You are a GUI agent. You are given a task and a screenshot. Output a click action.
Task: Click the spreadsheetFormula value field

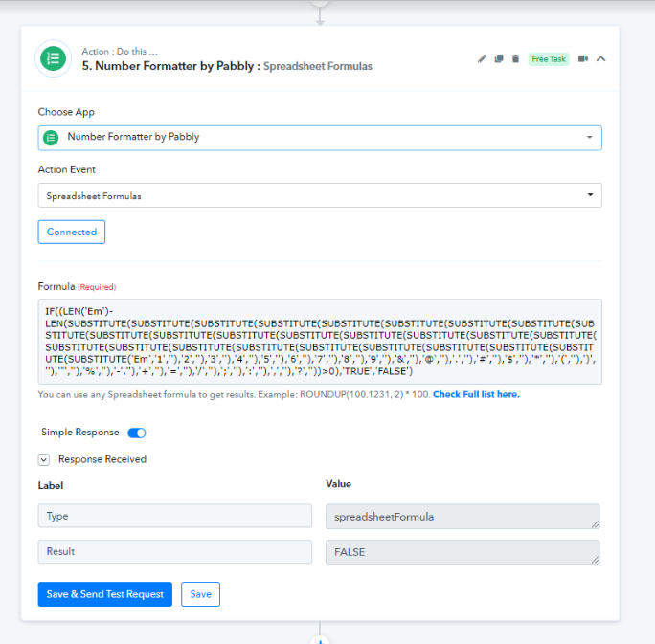click(x=463, y=517)
